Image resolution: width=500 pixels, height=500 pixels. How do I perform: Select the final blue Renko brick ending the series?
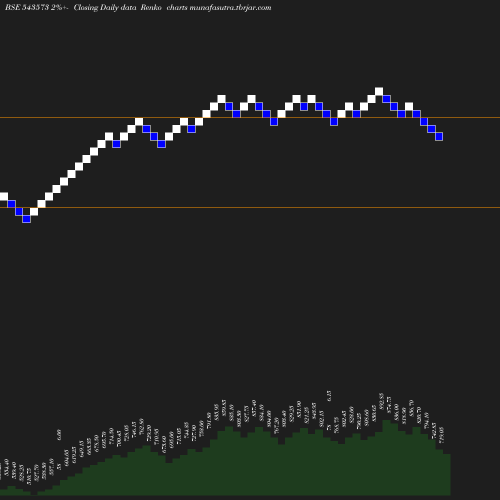coord(439,136)
